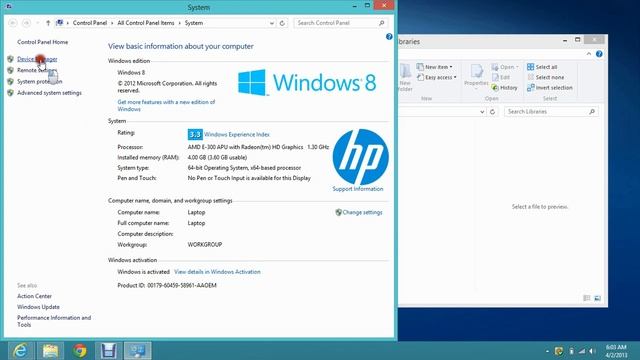Click History in Libraries ribbon
The image size is (640, 360).
tap(504, 88)
